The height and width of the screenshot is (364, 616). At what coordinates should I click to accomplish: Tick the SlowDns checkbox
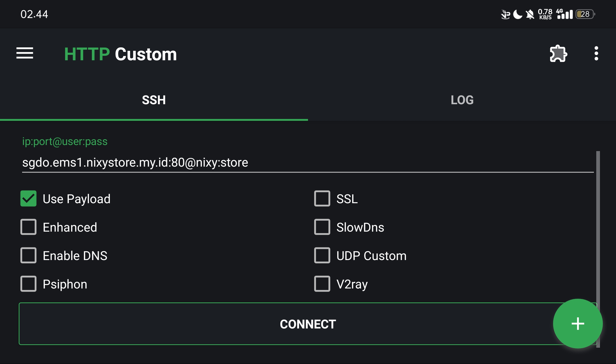[x=322, y=227]
